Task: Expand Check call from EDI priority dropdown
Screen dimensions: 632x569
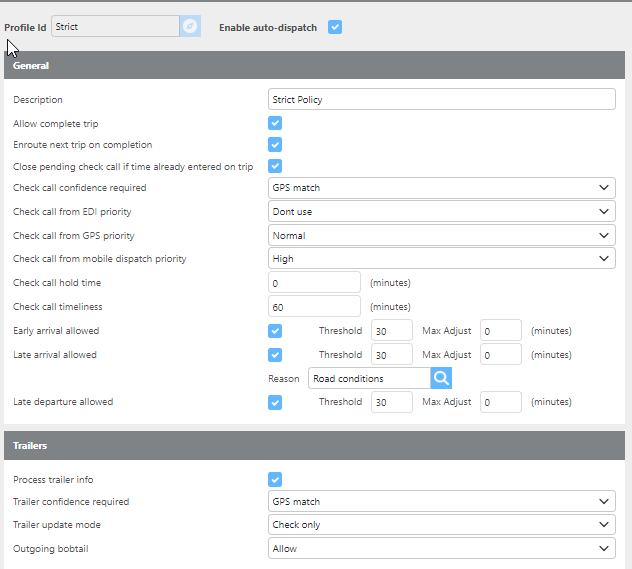Action: (x=441, y=211)
